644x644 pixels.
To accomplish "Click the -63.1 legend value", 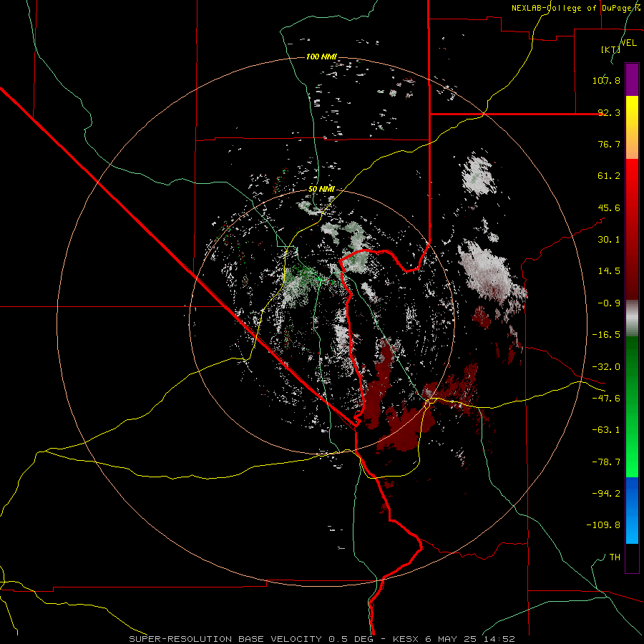I will [606, 430].
